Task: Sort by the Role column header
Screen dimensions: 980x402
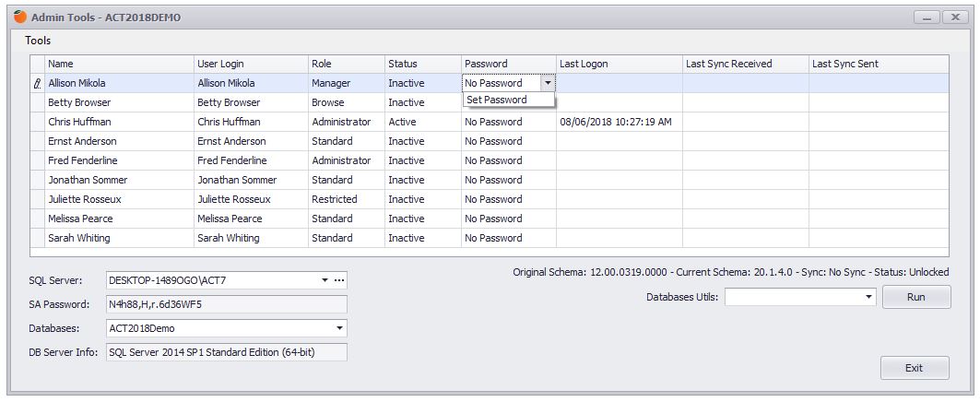Action: coord(347,64)
